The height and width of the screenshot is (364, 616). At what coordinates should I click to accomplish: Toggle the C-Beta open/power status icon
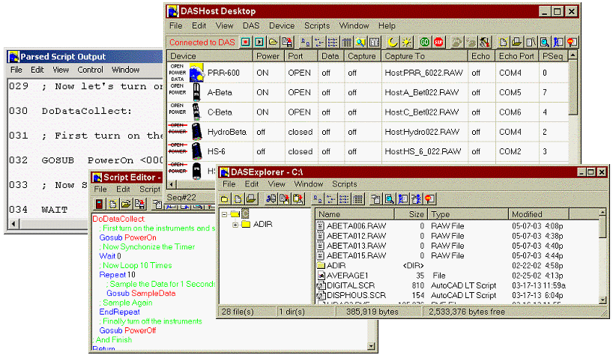click(177, 109)
